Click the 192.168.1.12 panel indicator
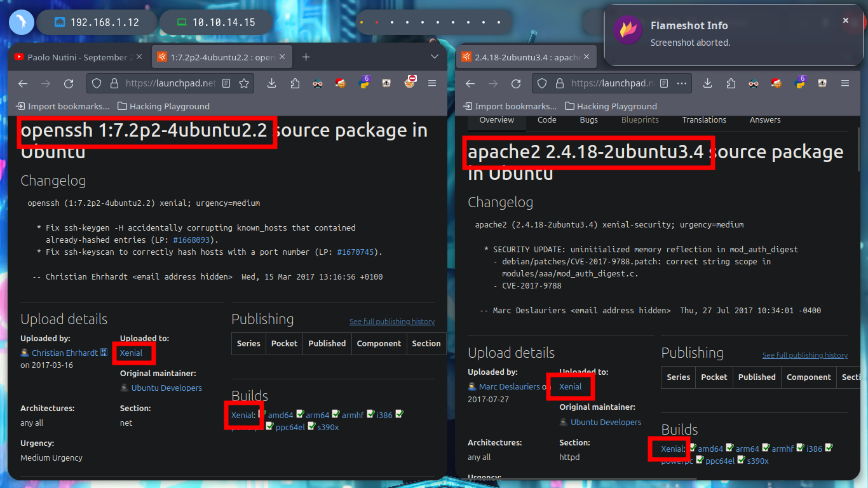This screenshot has width=868, height=488. click(x=97, y=22)
